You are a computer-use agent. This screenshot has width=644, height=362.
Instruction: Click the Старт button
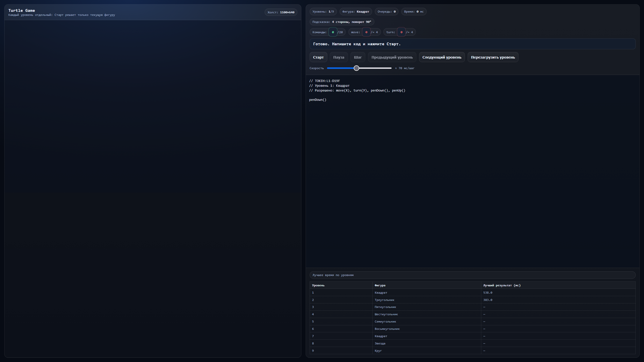coord(318,57)
